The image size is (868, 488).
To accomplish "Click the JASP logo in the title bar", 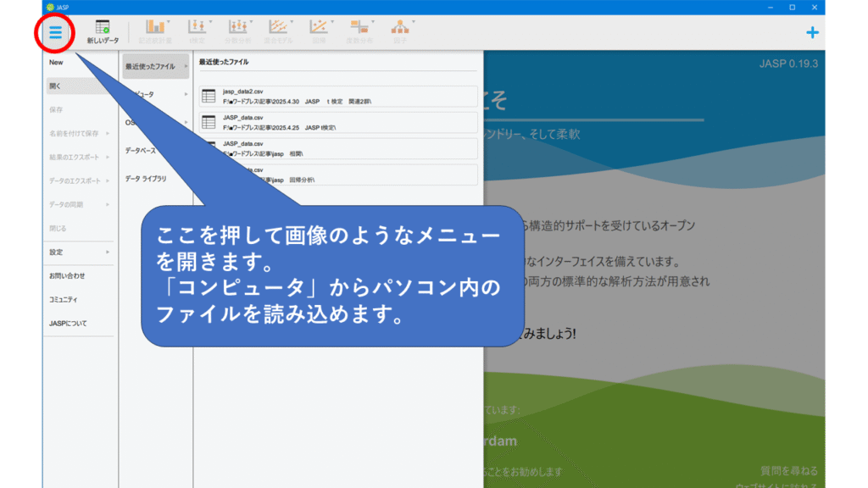I will point(50,7).
